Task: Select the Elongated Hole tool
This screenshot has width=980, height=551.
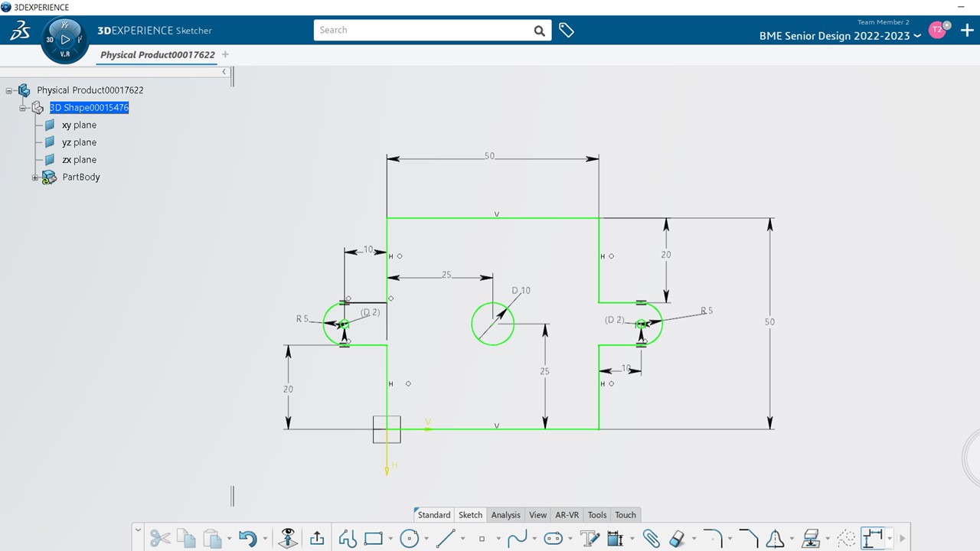Action: pyautogui.click(x=553, y=538)
